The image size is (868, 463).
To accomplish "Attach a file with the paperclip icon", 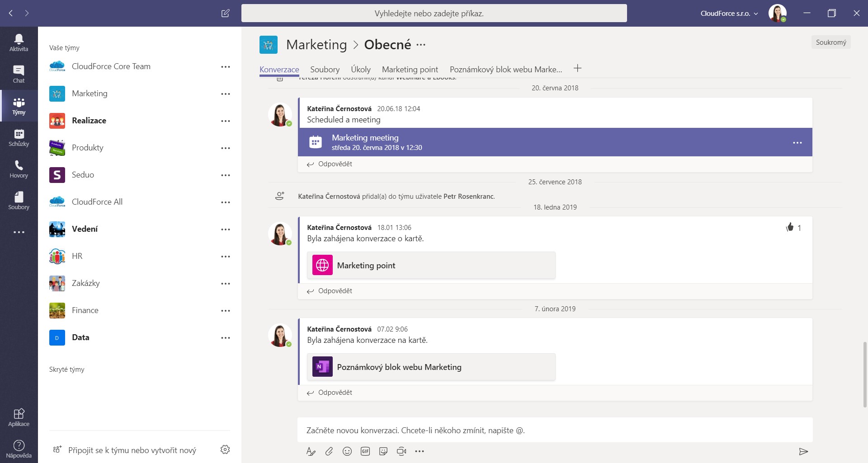I will click(x=329, y=451).
